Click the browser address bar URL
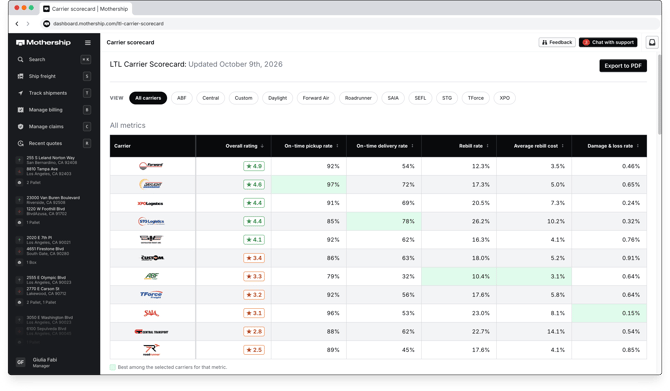 [108, 24]
